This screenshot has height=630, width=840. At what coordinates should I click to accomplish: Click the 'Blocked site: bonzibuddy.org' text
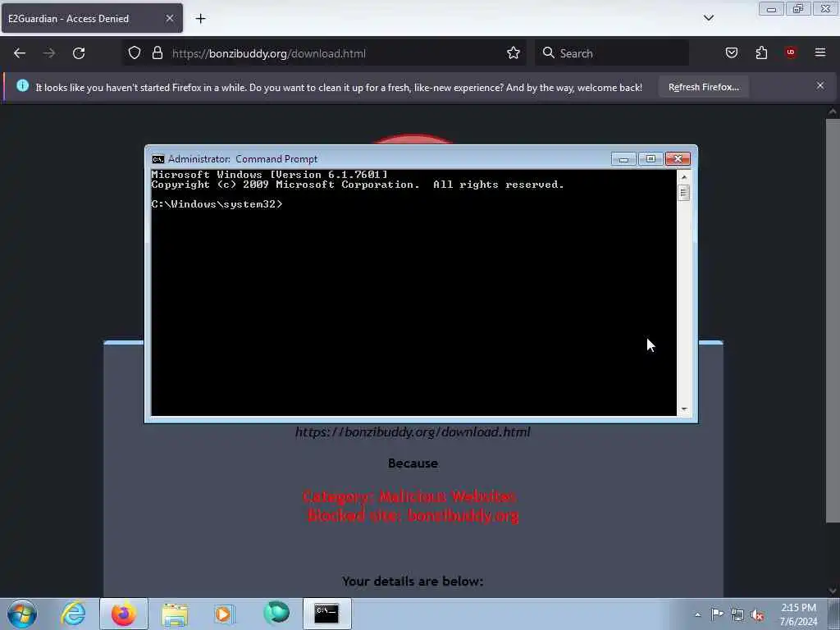click(413, 516)
